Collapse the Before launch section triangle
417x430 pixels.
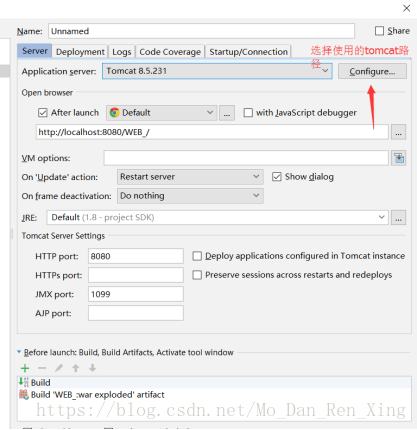tap(19, 352)
